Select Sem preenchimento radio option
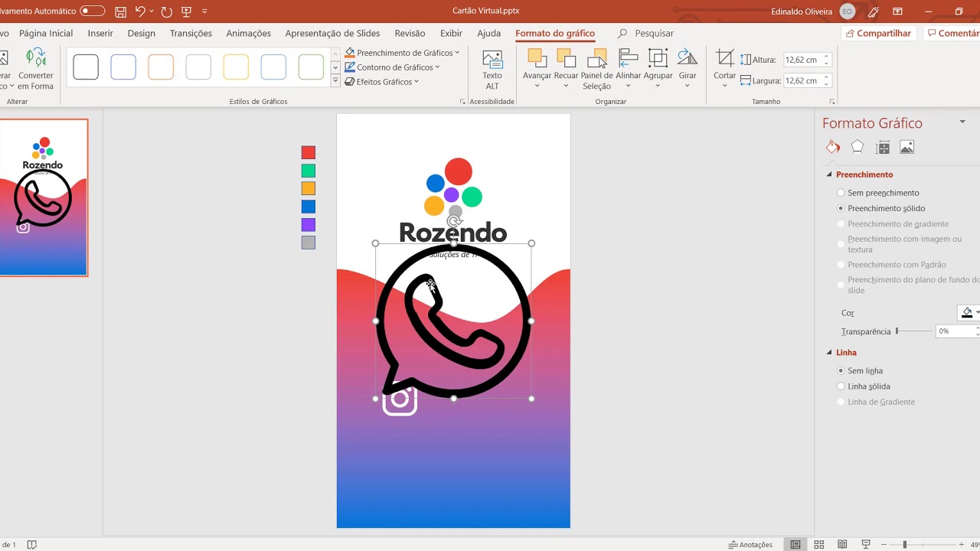980x551 pixels. click(x=841, y=193)
